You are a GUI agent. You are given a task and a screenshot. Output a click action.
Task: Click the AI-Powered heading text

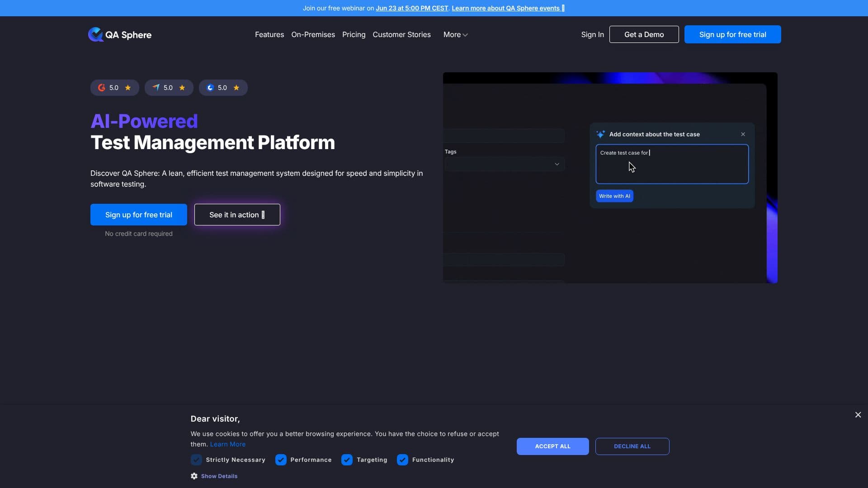click(x=144, y=121)
